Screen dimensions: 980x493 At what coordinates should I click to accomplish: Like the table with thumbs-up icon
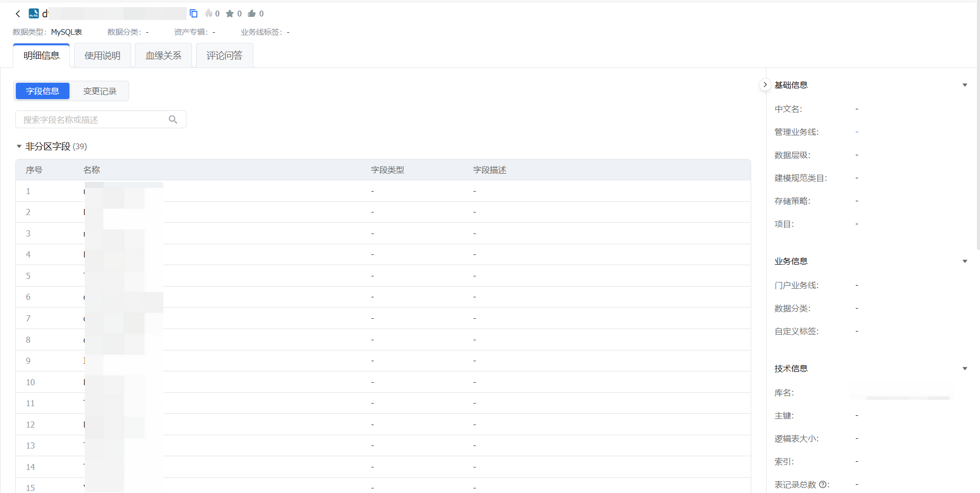[252, 14]
